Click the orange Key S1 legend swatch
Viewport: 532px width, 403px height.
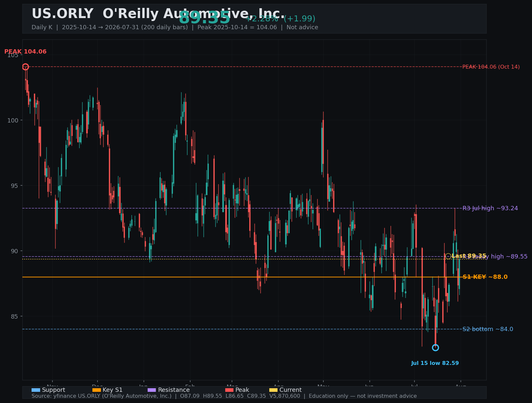tap(97, 390)
